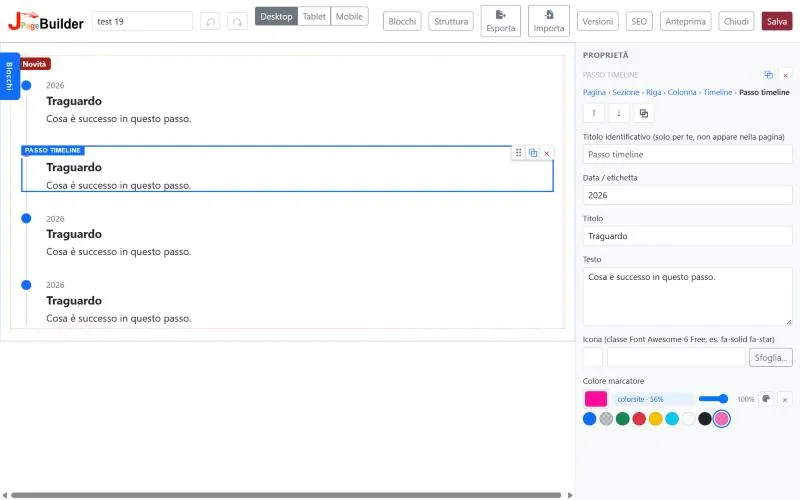Image resolution: width=800 pixels, height=500 pixels.
Task: Switch to Mobile view
Action: tap(349, 16)
